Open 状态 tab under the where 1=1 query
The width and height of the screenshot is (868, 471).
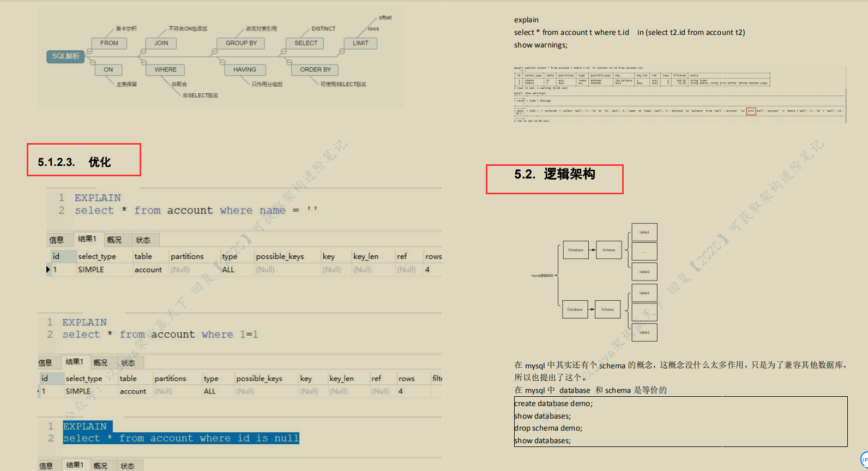(128, 363)
